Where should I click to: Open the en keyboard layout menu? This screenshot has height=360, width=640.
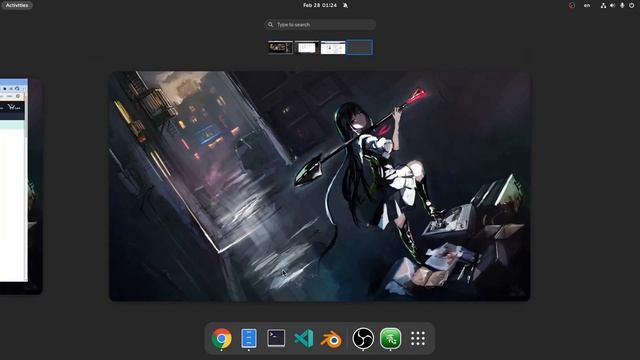tap(587, 5)
